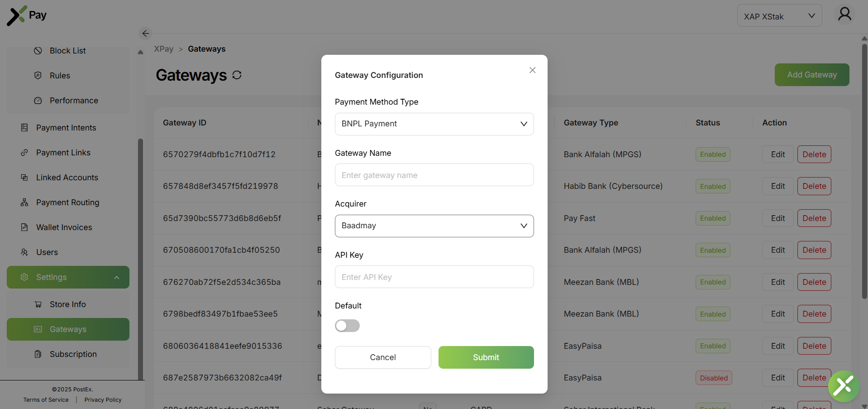The width and height of the screenshot is (868, 409).
Task: Click the Store Info cart icon
Action: (38, 304)
